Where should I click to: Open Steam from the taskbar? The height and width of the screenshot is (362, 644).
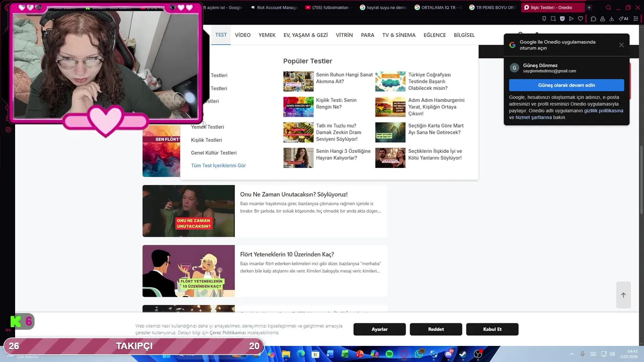click(463, 354)
